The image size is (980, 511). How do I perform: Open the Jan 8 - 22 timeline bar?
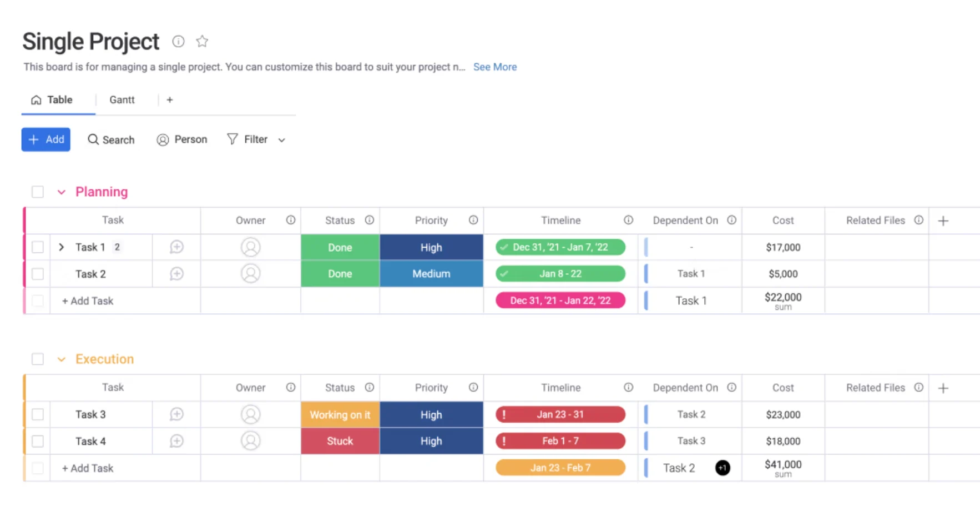pyautogui.click(x=560, y=274)
